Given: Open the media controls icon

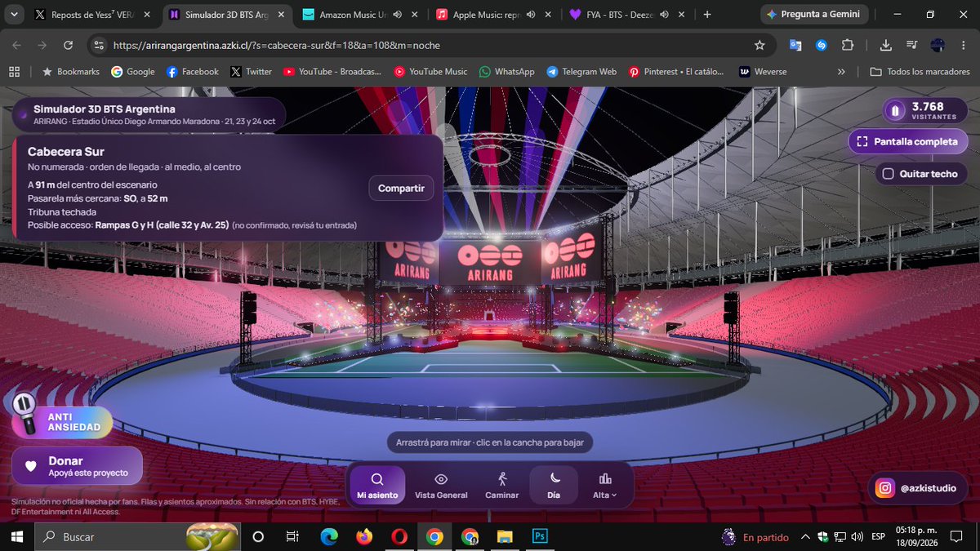Looking at the screenshot, I should pos(913,46).
